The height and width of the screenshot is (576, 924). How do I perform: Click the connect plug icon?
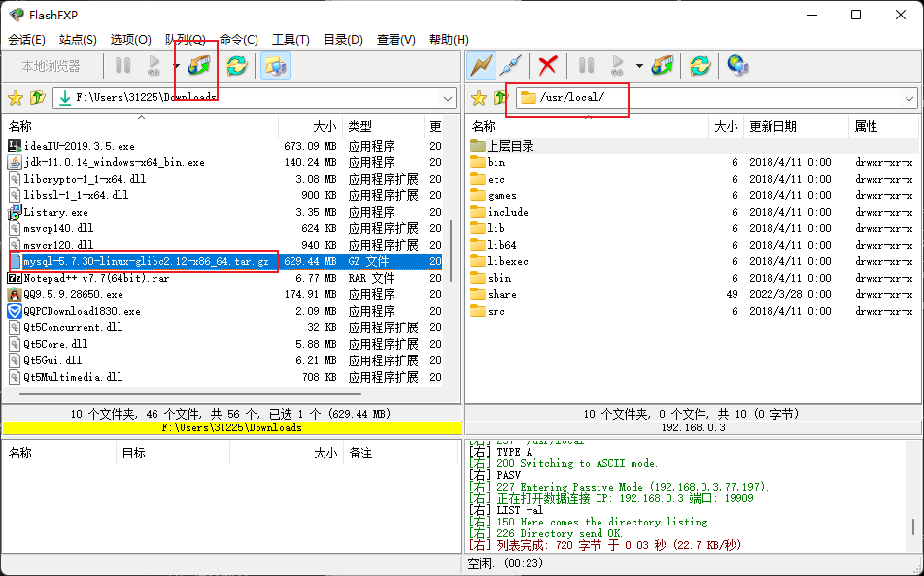tap(510, 66)
